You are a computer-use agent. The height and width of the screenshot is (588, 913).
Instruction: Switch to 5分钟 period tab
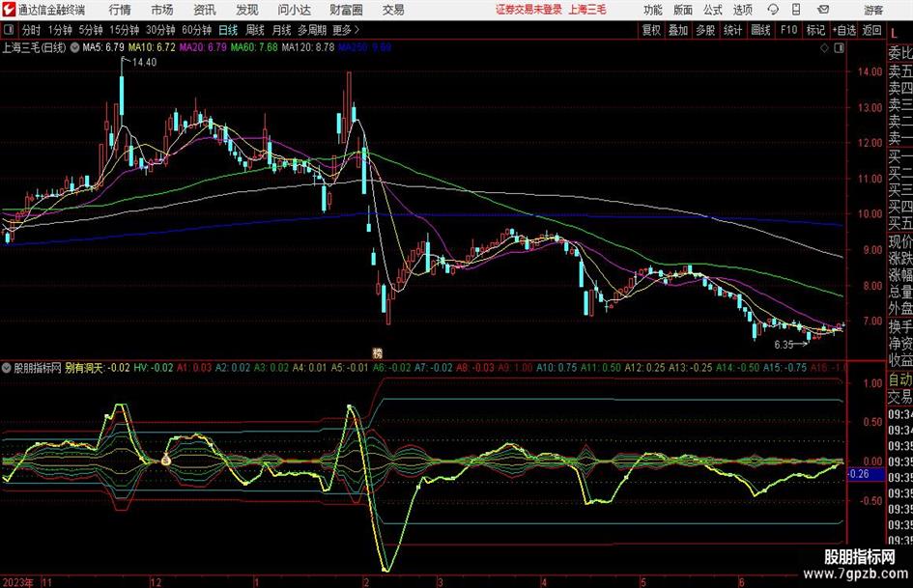click(x=90, y=30)
